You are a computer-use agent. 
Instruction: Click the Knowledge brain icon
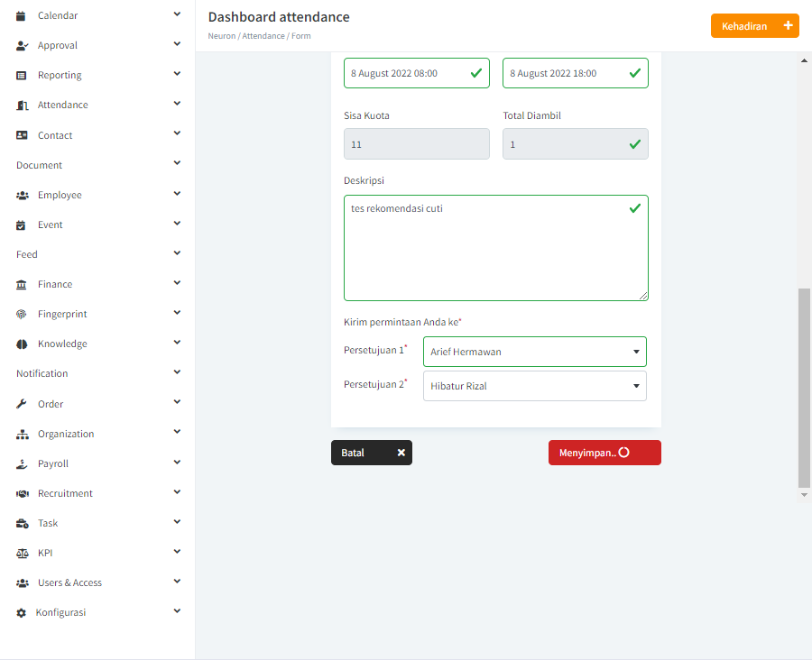[22, 344]
